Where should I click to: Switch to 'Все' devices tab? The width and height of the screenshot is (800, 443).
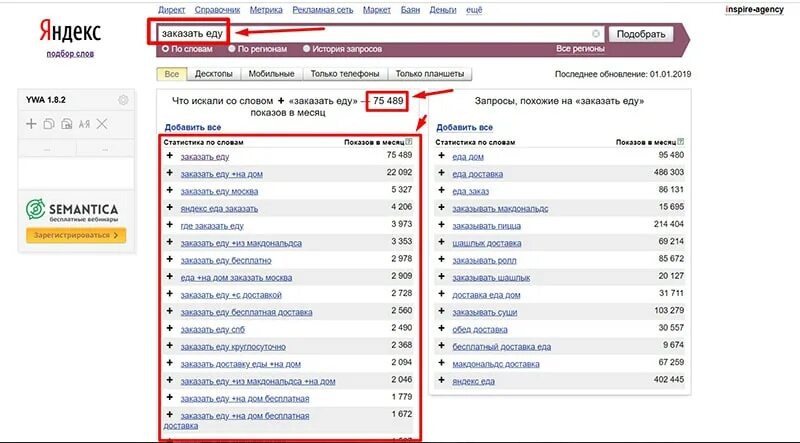172,73
